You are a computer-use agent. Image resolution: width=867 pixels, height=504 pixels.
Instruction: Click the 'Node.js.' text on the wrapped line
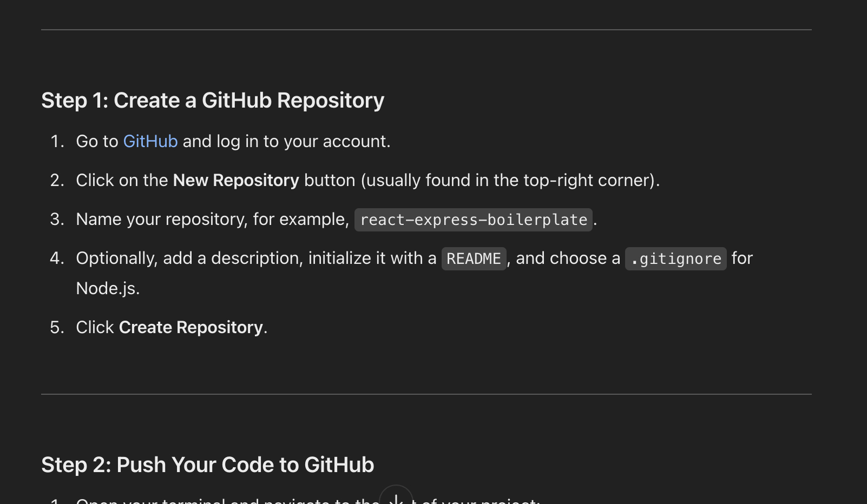point(108,288)
